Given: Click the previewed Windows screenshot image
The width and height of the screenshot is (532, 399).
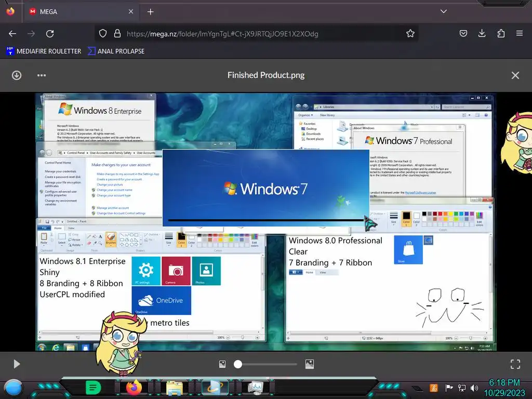Looking at the screenshot, I should pyautogui.click(x=266, y=222).
